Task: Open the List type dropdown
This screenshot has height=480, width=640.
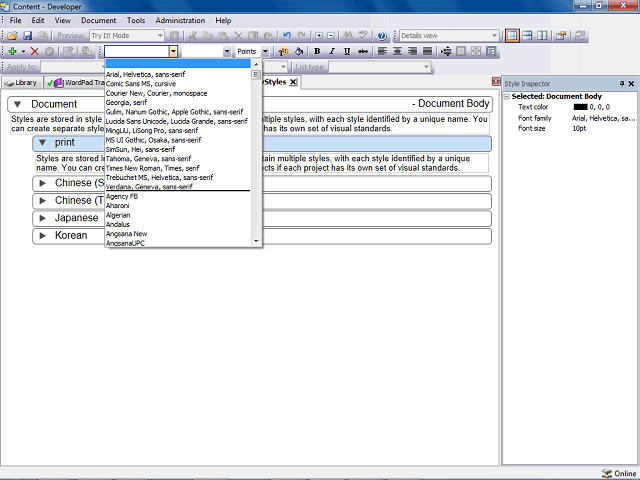Action: pos(426,67)
